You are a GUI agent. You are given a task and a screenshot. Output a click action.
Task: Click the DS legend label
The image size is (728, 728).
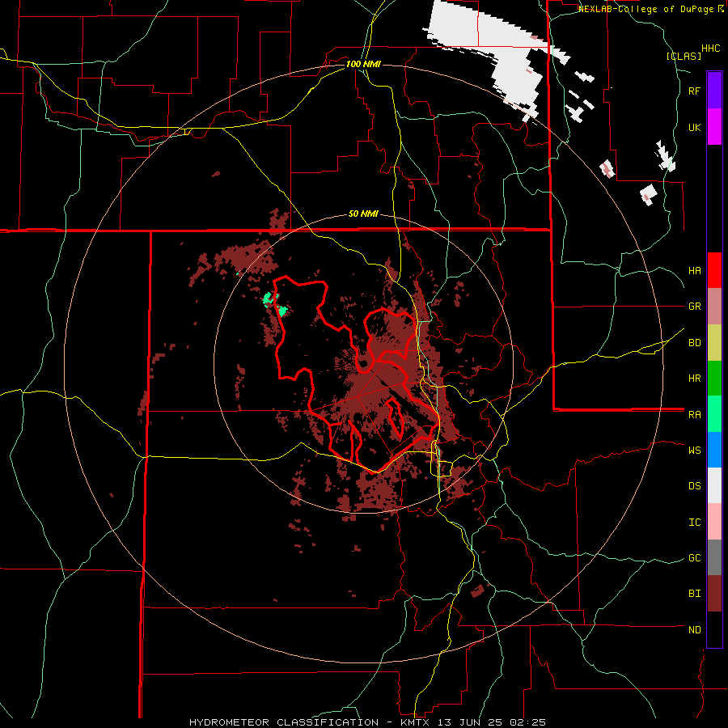tap(694, 486)
